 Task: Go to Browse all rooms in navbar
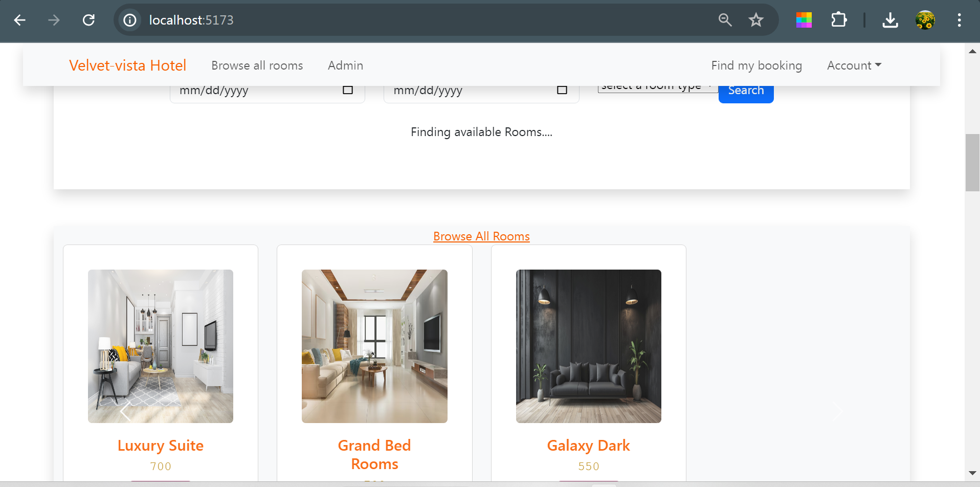(257, 65)
